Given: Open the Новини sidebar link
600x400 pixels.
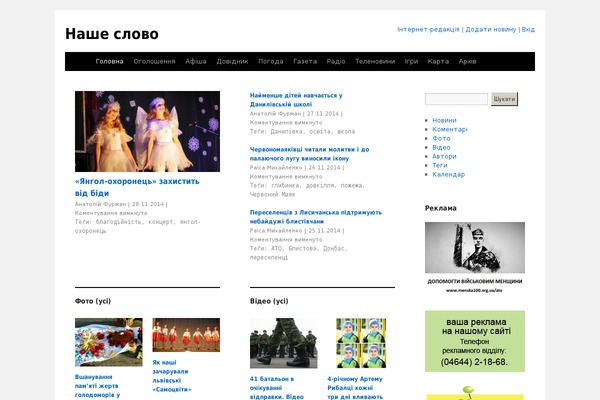Looking at the screenshot, I should point(444,120).
